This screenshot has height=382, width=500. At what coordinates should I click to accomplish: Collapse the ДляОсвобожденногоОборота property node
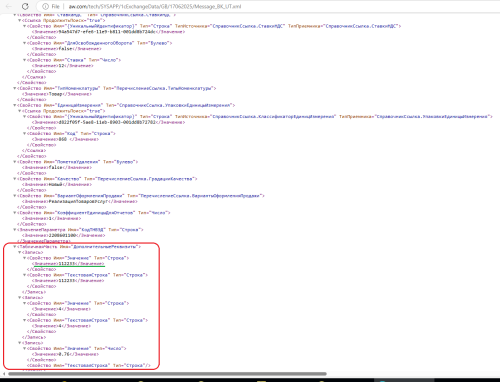pos(24,43)
